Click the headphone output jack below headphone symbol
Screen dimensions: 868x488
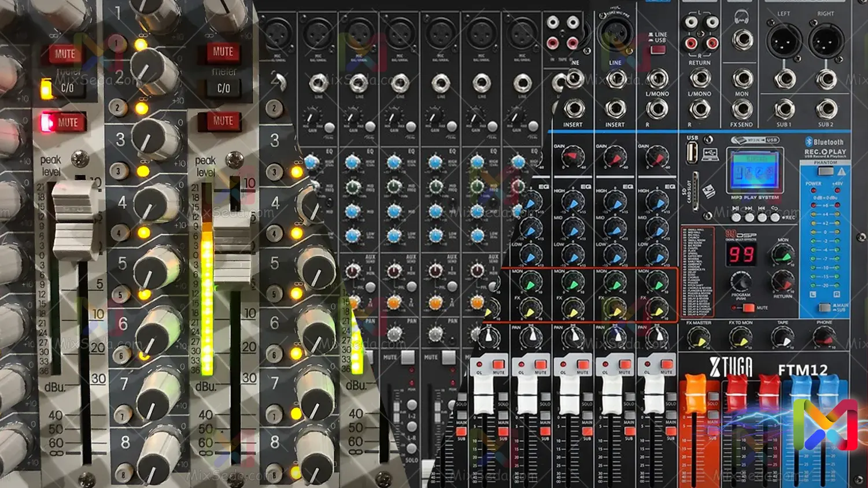tap(741, 40)
